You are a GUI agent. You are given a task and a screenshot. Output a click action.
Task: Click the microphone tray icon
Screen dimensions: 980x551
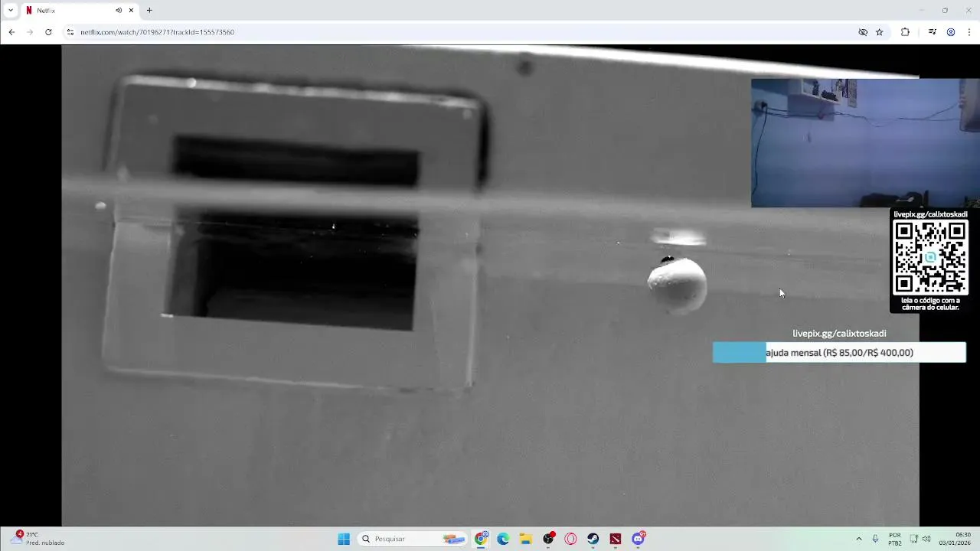click(875, 539)
